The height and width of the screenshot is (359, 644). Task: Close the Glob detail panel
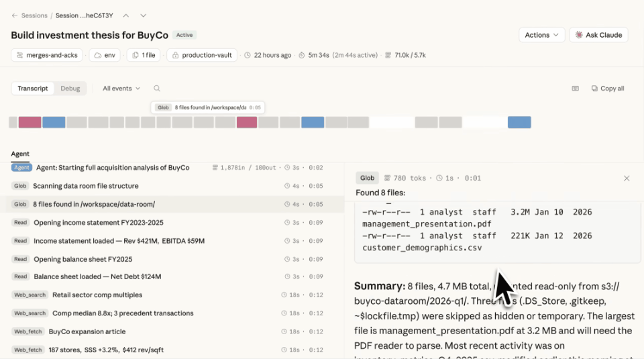[x=627, y=178]
